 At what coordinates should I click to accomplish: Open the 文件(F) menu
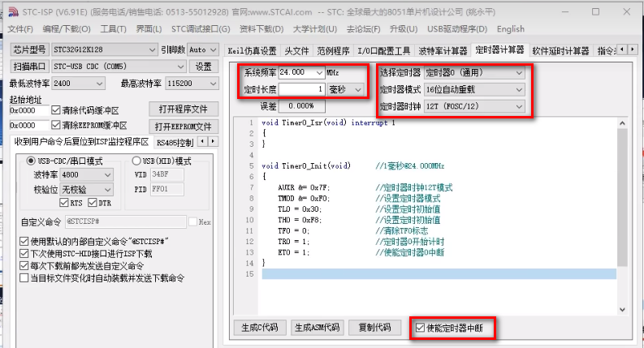(x=20, y=29)
